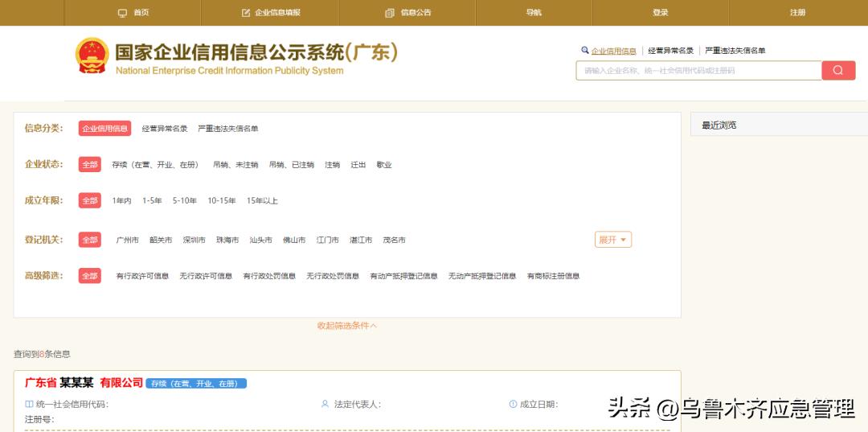The height and width of the screenshot is (432, 868).
Task: Filter by 有行政许可信息
Action: click(x=142, y=276)
